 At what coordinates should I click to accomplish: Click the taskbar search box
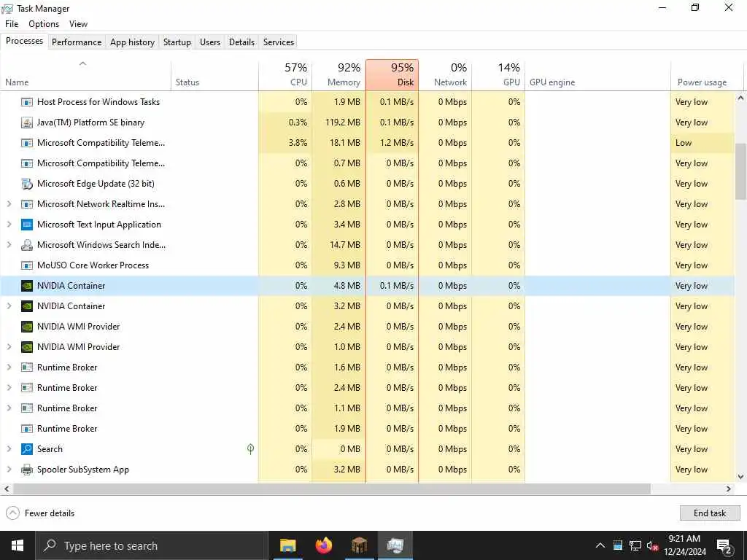152,545
